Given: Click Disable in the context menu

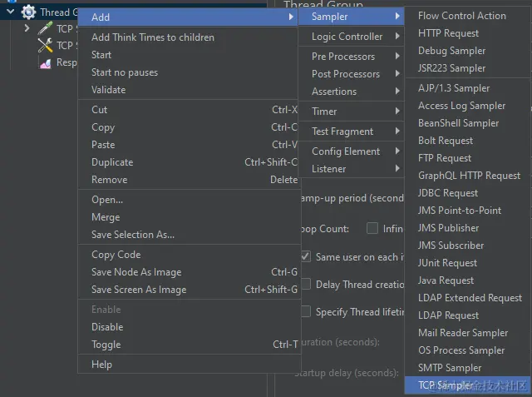Looking at the screenshot, I should tap(107, 327).
